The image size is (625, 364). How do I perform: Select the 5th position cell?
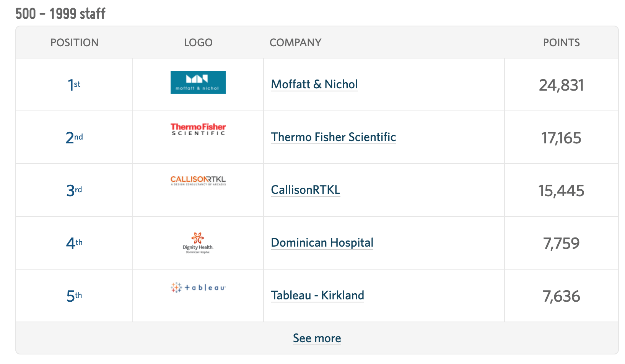[74, 296]
